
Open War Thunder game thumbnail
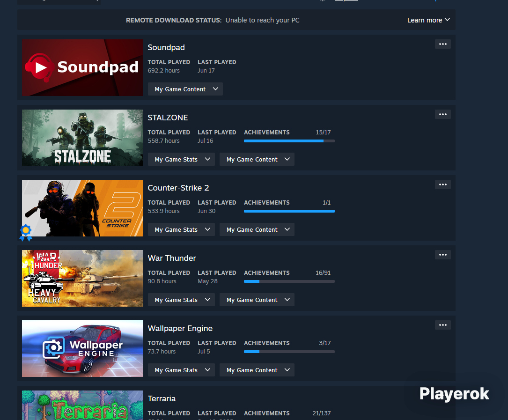[x=82, y=279]
